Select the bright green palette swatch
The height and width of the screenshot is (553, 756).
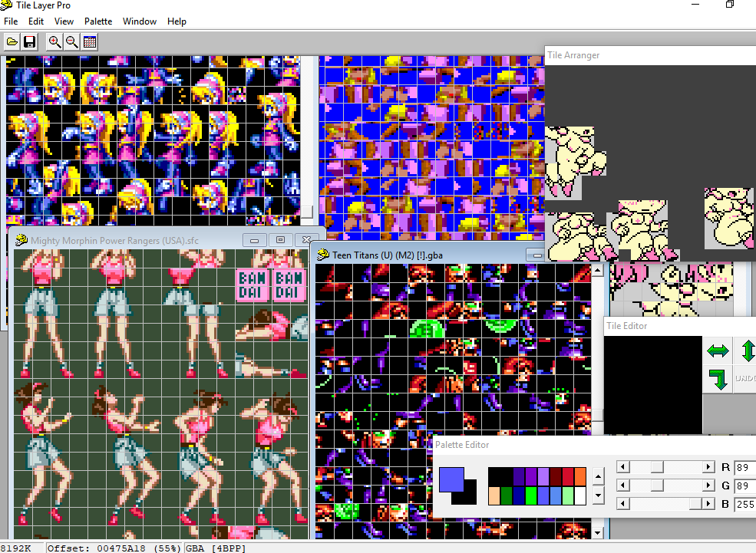(531, 495)
